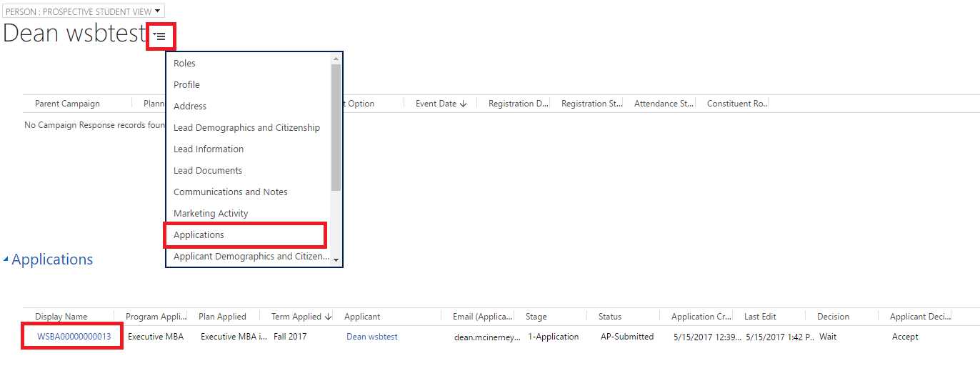Sort grid by Display Name header
980x376 pixels.
[61, 317]
